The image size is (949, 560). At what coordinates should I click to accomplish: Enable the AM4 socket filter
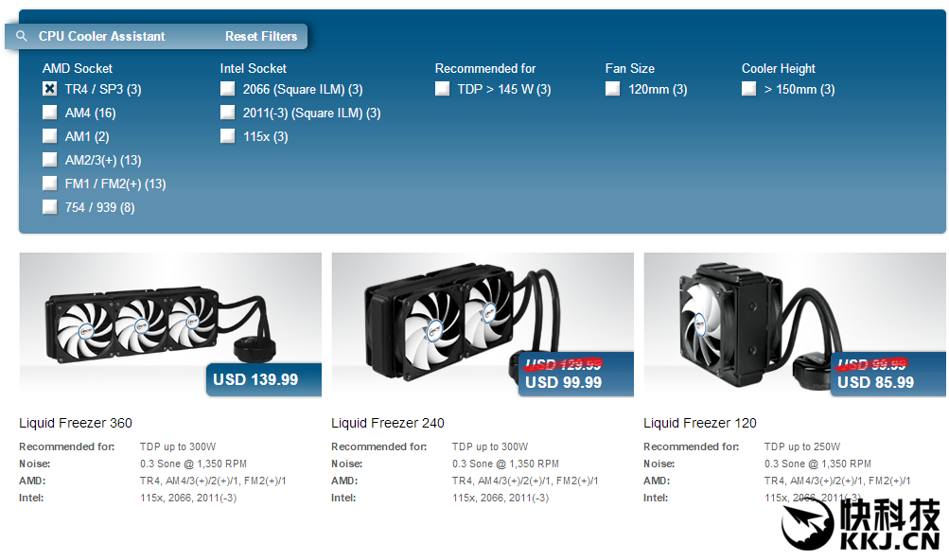coord(49,113)
